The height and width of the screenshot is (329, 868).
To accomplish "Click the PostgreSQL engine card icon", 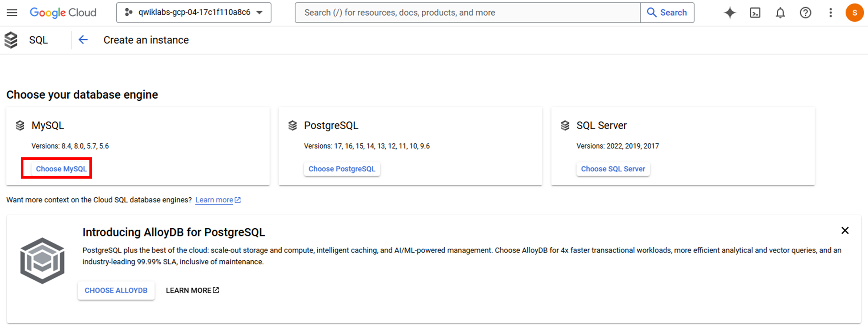I will pos(293,126).
